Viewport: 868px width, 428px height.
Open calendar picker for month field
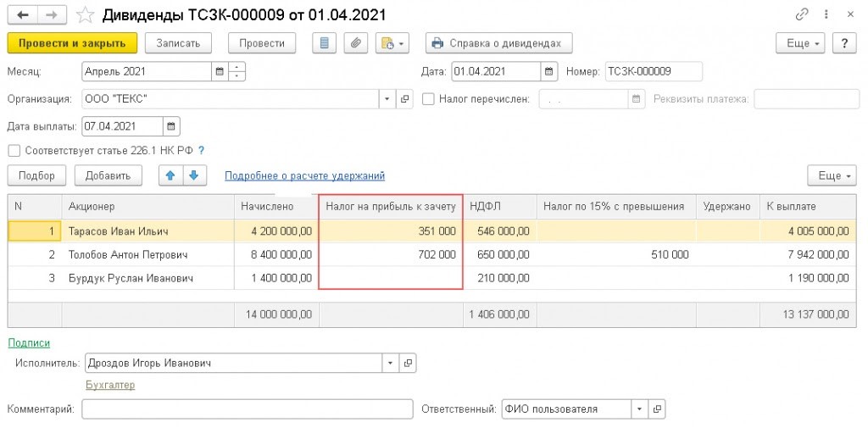(220, 71)
